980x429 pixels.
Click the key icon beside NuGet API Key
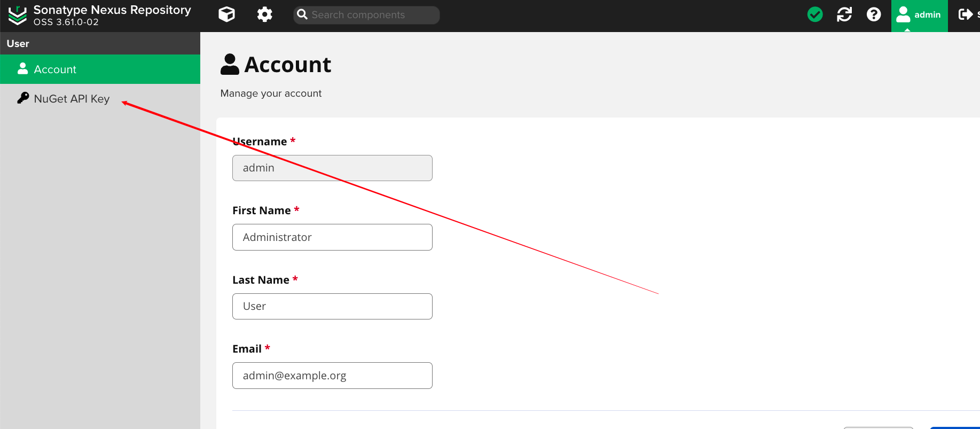23,98
